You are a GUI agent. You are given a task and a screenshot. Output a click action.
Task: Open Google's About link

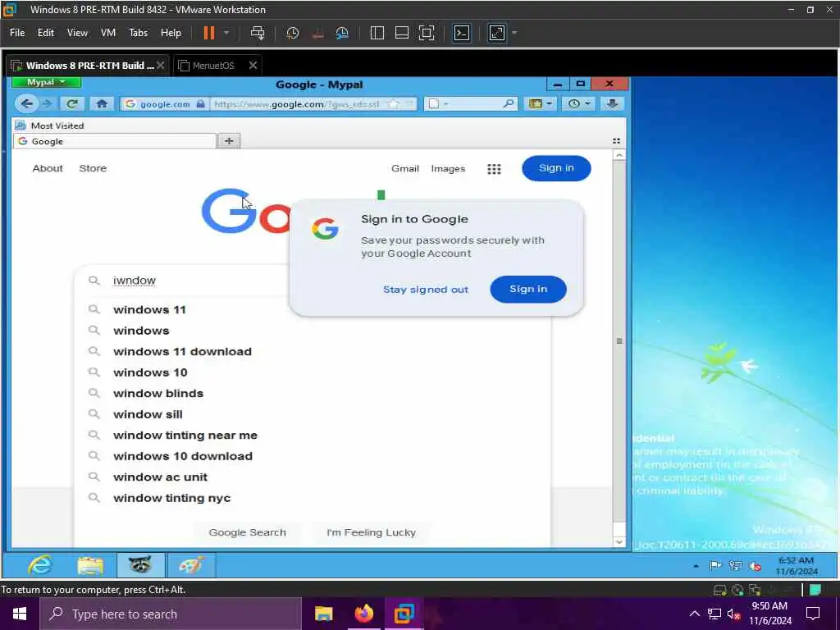48,168
